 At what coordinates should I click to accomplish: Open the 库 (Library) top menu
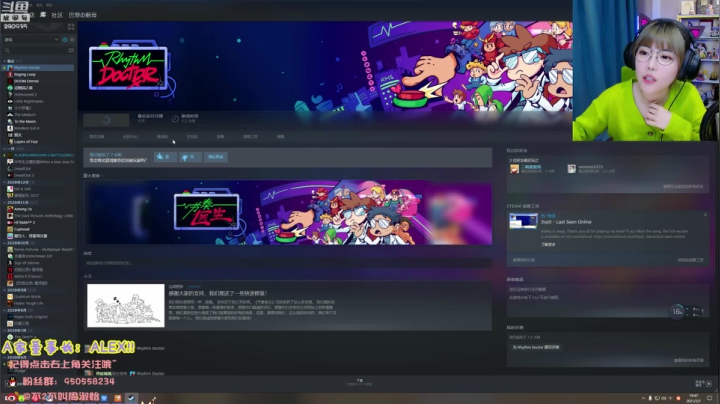tap(43, 15)
